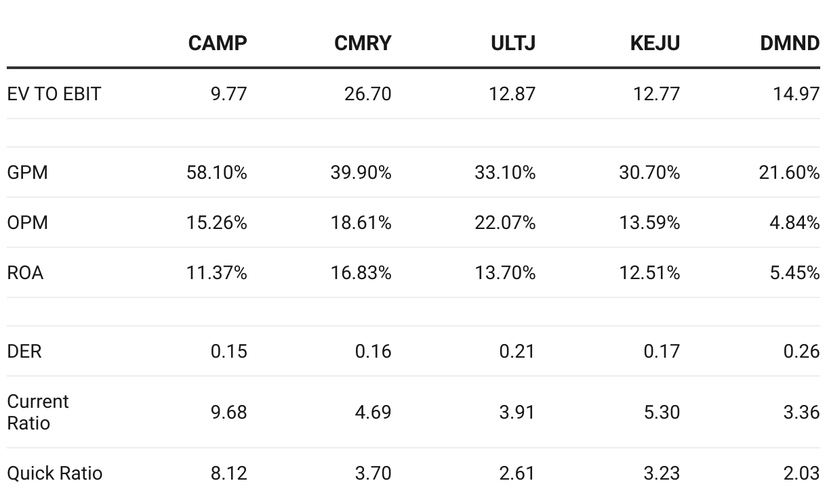Select KEJU's ROA value 12.51%
Image resolution: width=827 pixels, height=504 pixels.
tap(649, 273)
